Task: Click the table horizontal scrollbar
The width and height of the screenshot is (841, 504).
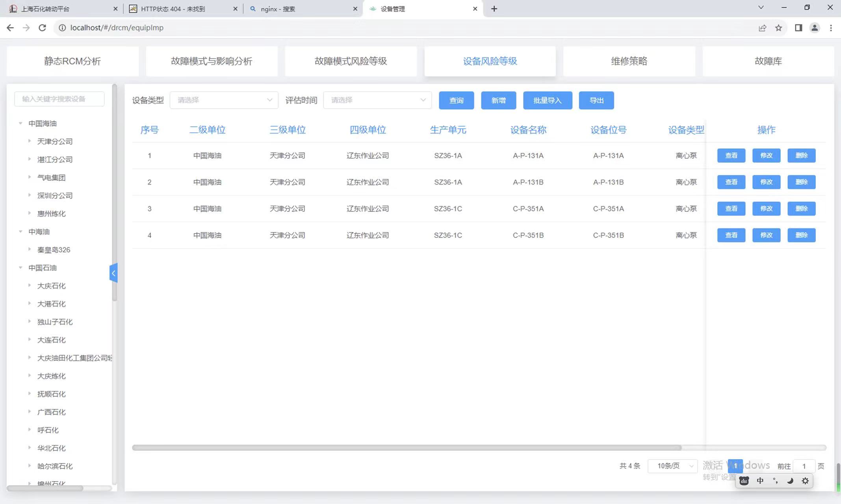Action: pos(407,448)
